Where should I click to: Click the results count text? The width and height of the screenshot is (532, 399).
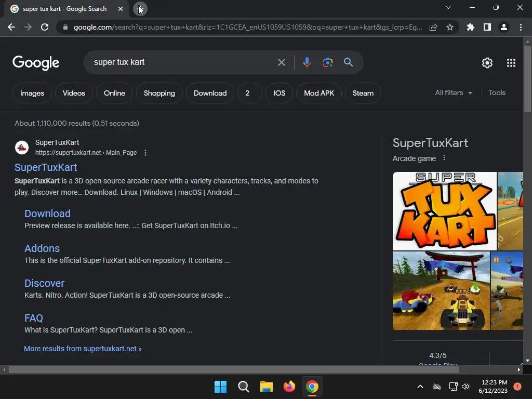pos(77,123)
